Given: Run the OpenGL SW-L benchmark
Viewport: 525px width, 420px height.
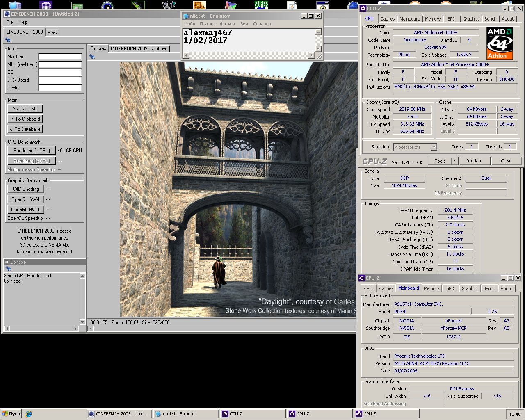Looking at the screenshot, I should (x=25, y=199).
